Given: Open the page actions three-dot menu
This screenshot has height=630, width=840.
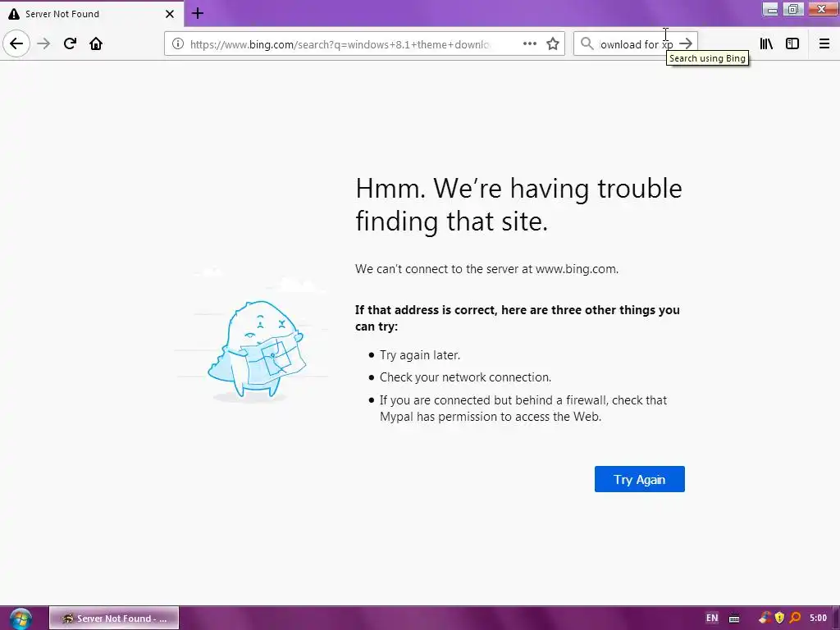Looking at the screenshot, I should tap(529, 44).
